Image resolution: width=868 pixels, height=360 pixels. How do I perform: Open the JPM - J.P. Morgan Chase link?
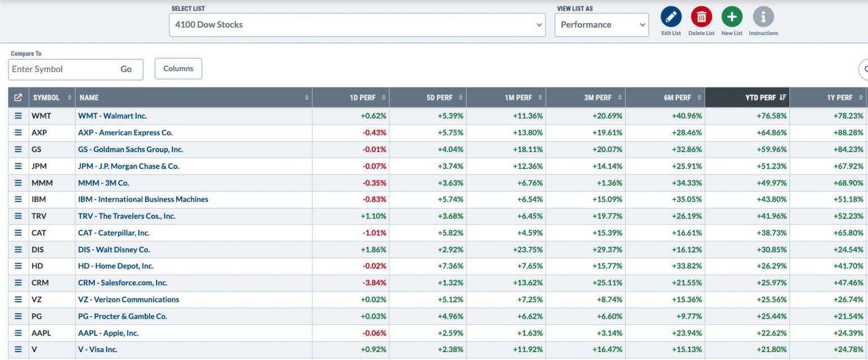pos(128,166)
